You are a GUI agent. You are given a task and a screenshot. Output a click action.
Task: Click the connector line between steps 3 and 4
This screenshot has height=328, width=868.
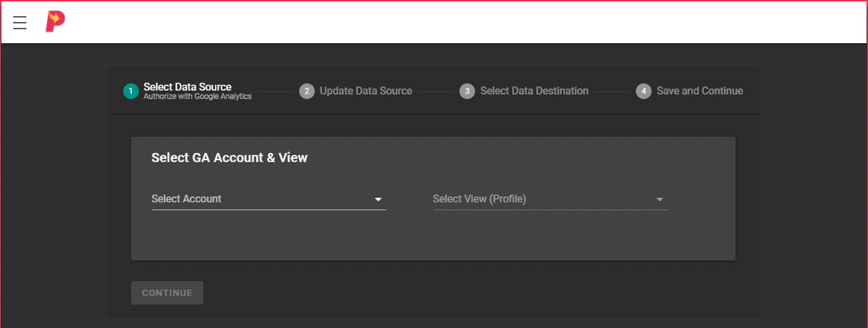tap(612, 92)
